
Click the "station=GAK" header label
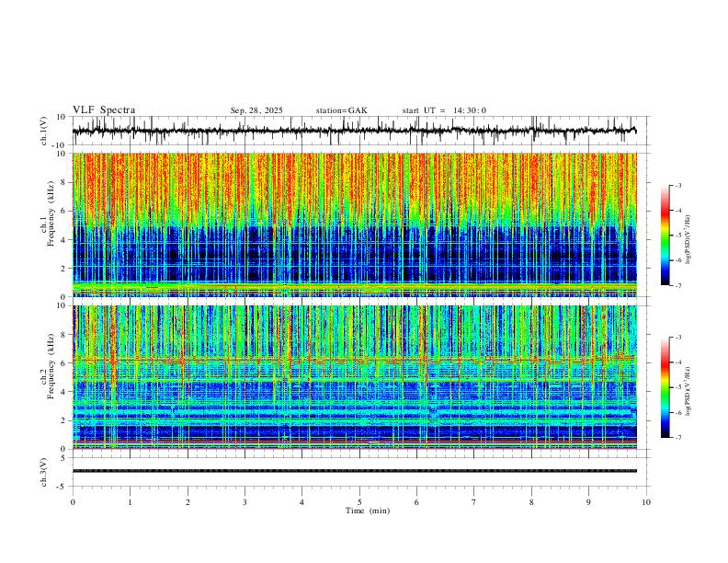341,110
